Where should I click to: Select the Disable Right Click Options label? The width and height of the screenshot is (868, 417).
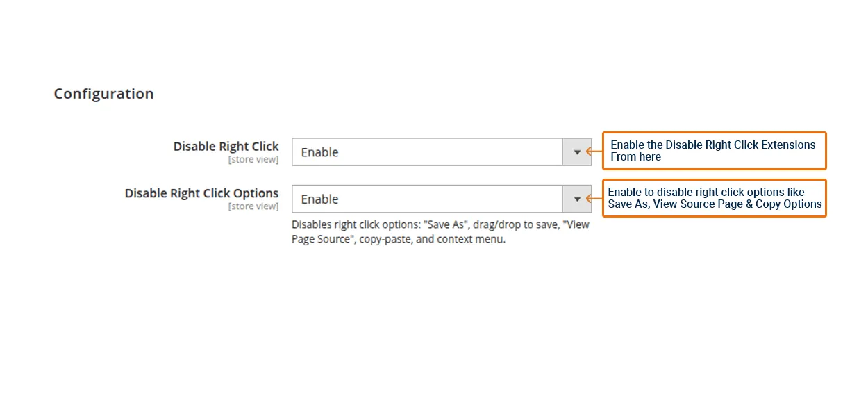pos(201,193)
